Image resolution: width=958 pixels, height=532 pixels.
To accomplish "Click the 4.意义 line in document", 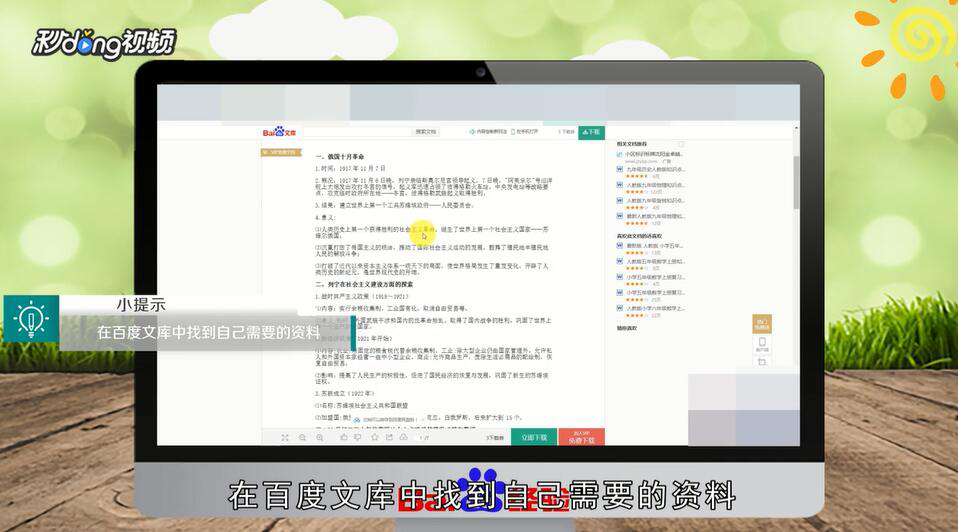I will 325,217.
